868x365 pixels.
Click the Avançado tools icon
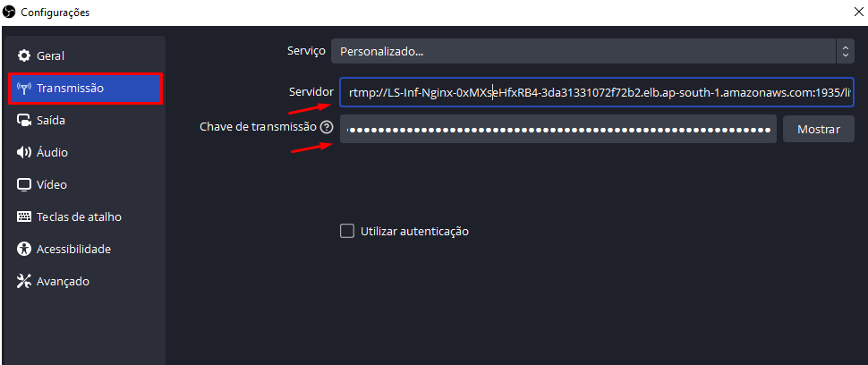click(x=24, y=281)
